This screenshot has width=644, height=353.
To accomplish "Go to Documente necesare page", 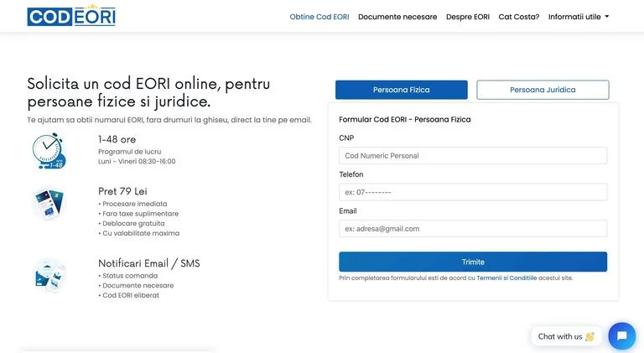I will pos(397,17).
